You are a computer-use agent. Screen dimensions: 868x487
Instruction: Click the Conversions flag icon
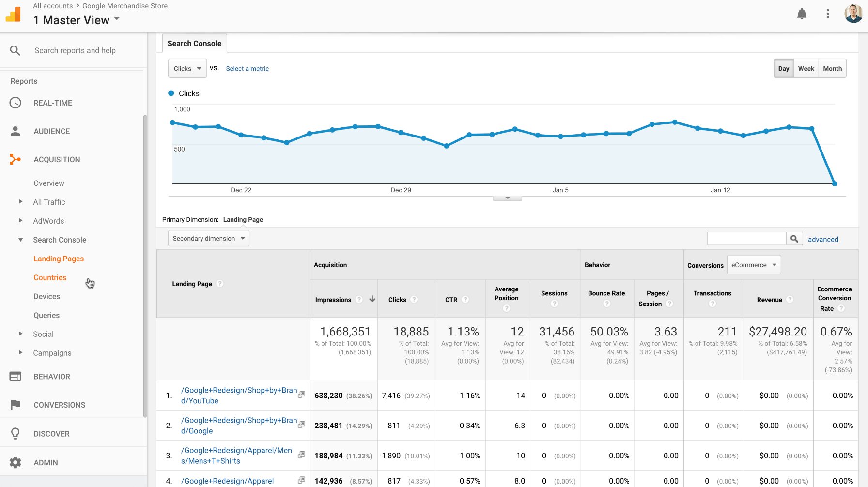point(15,405)
